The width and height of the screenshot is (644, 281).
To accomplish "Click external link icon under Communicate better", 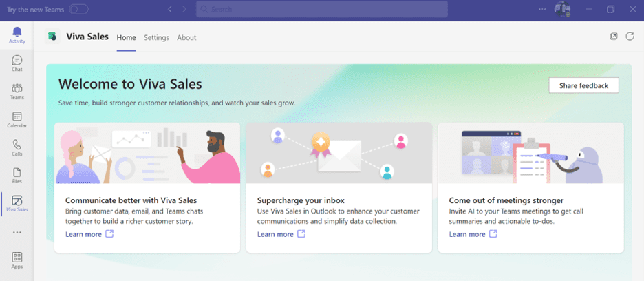I will coord(109,234).
